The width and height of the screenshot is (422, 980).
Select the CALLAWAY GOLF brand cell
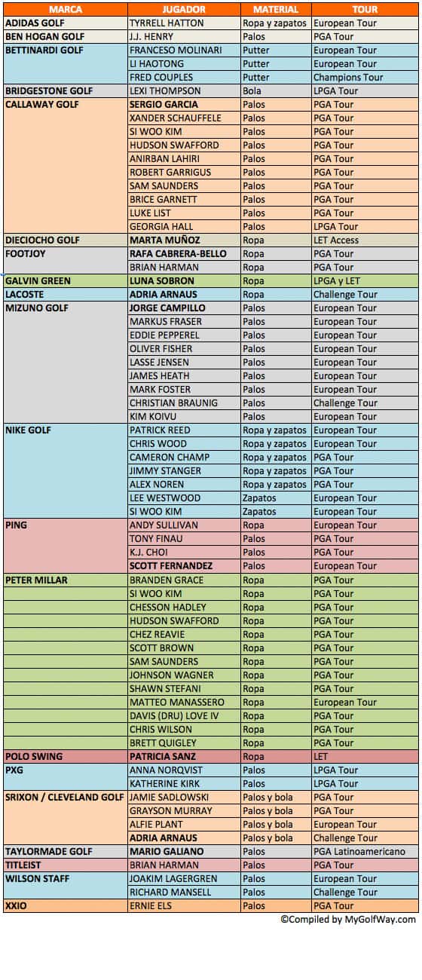point(66,166)
